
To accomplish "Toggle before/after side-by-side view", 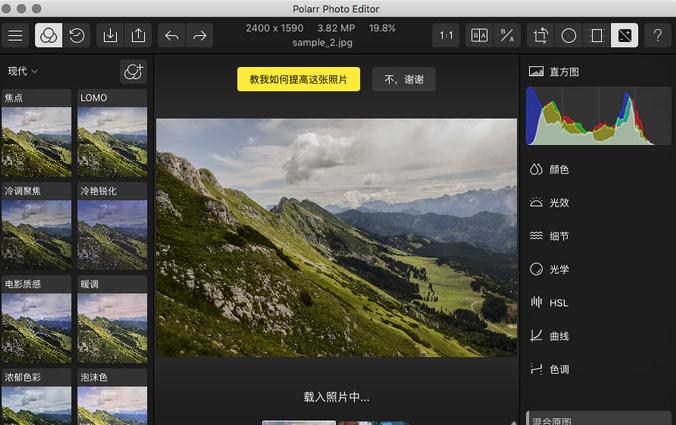I will (479, 35).
